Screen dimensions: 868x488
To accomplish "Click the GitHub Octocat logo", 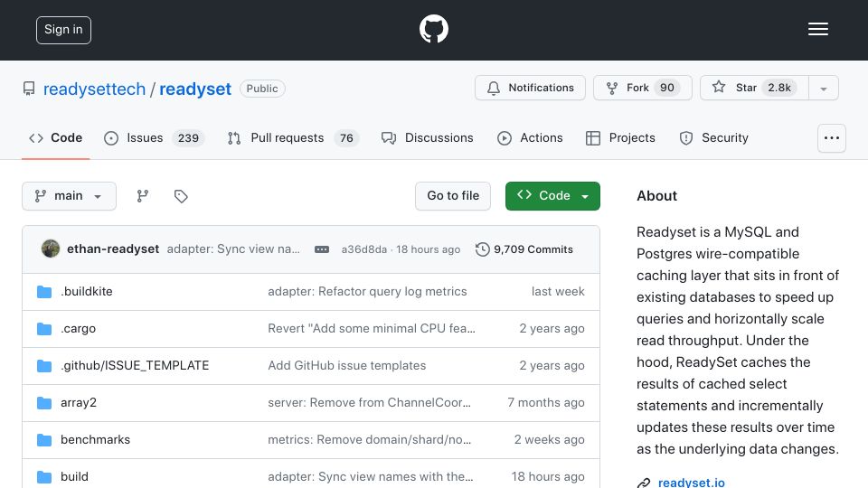I will pos(433,29).
